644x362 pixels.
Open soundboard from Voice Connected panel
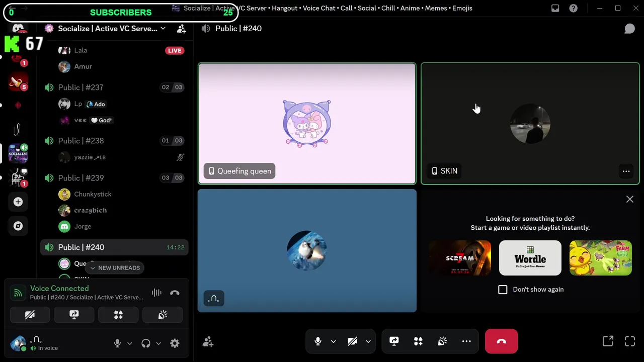(x=163, y=315)
